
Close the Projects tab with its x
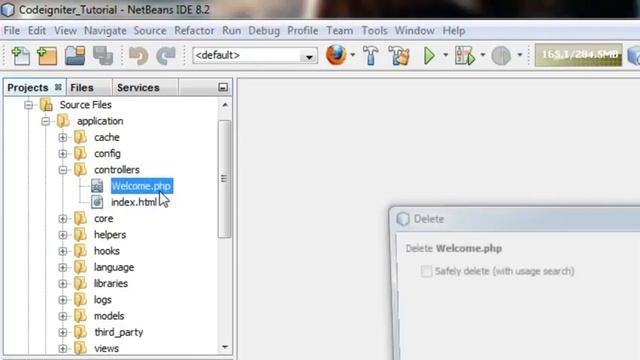pyautogui.click(x=58, y=87)
